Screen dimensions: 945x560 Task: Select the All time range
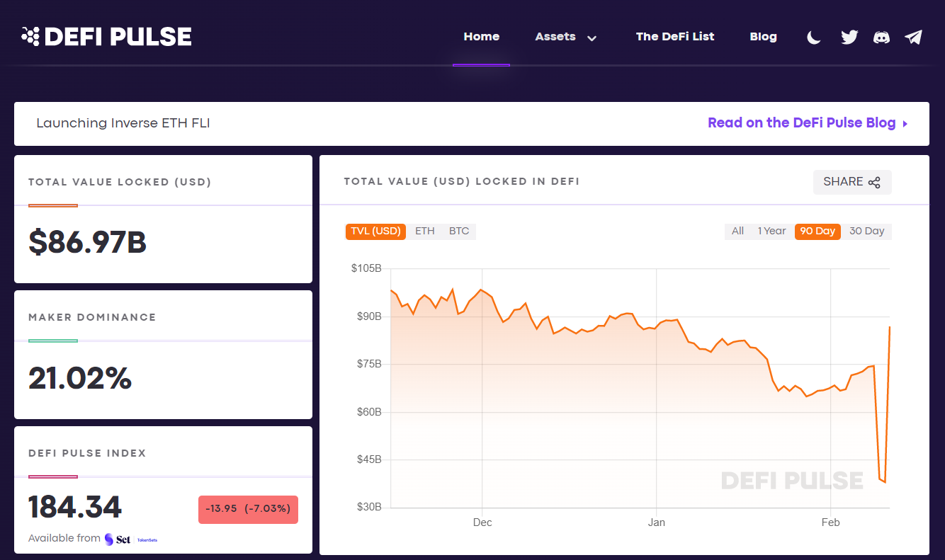[737, 232]
